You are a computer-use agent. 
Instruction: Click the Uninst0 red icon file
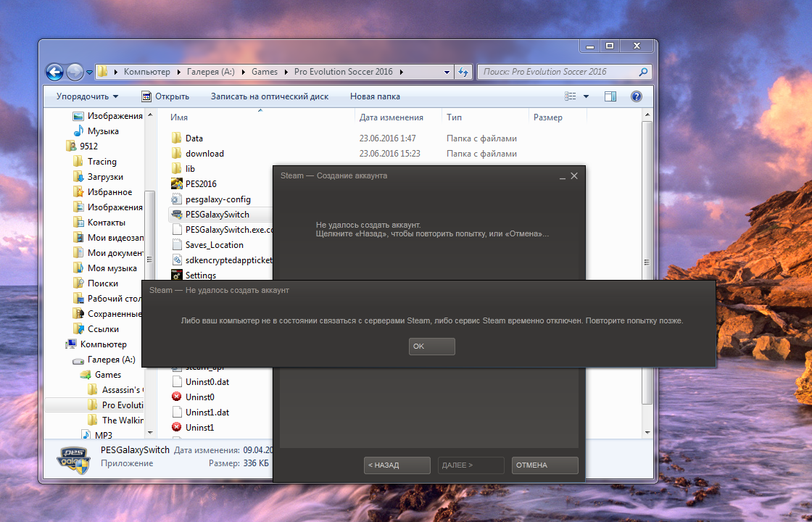click(x=176, y=397)
